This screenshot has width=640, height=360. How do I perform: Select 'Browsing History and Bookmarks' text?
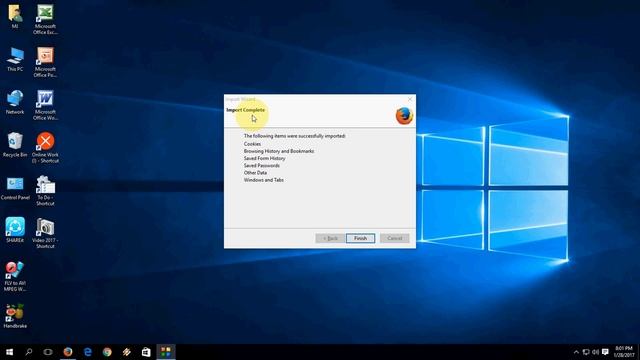(x=279, y=151)
